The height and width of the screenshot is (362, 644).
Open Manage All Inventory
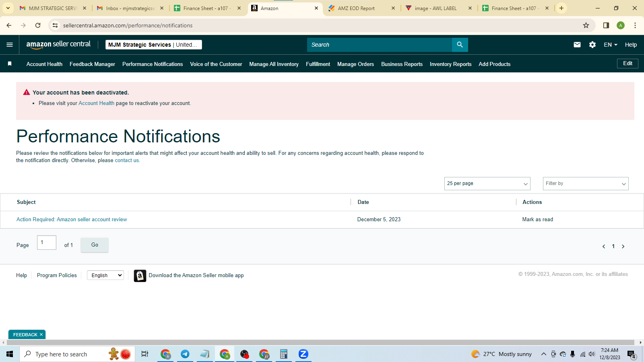[274, 64]
